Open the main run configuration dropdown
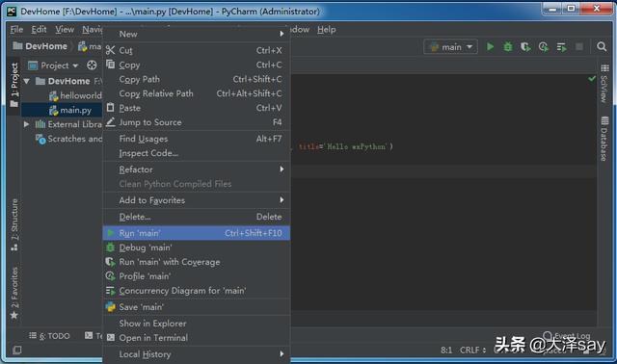 pyautogui.click(x=450, y=47)
